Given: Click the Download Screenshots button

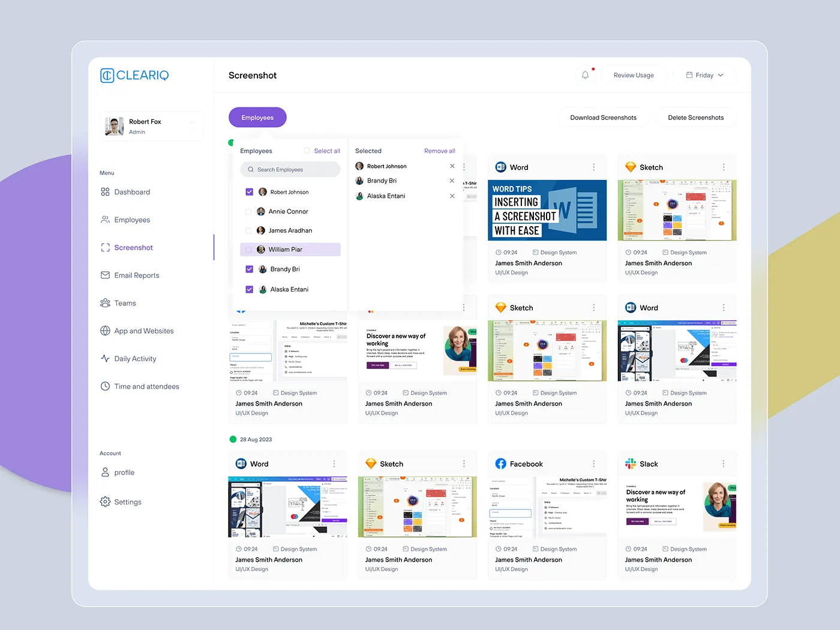Looking at the screenshot, I should pyautogui.click(x=603, y=117).
